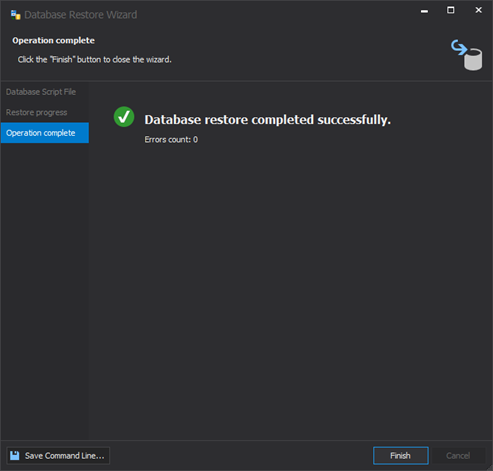Click the restore completed successfully message
Viewport: 493px width, 471px height.
pyautogui.click(x=267, y=120)
